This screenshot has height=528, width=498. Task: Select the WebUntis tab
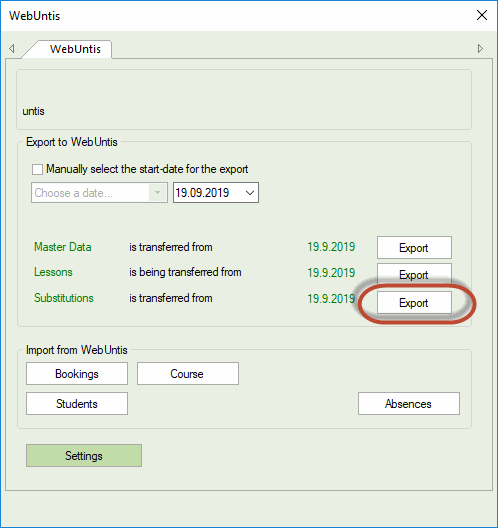point(75,49)
